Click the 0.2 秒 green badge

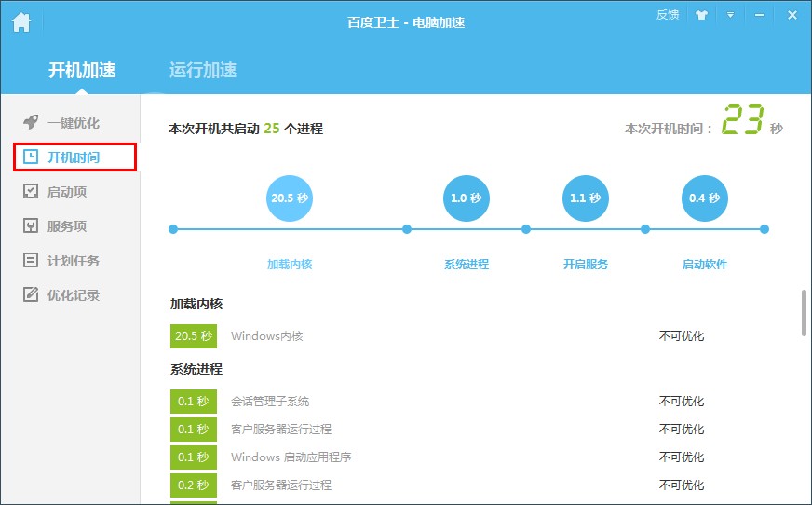pyautogui.click(x=194, y=485)
